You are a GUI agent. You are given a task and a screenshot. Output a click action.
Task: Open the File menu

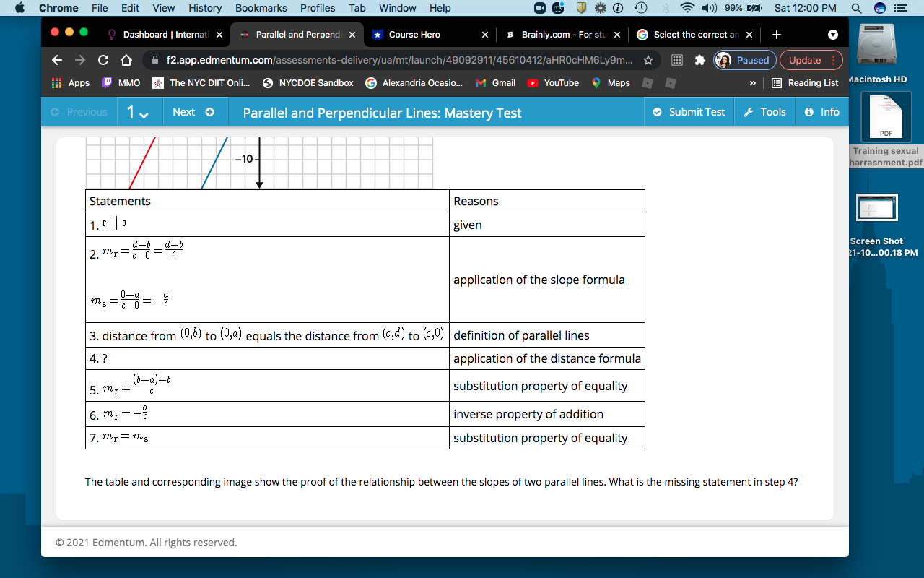[100, 8]
